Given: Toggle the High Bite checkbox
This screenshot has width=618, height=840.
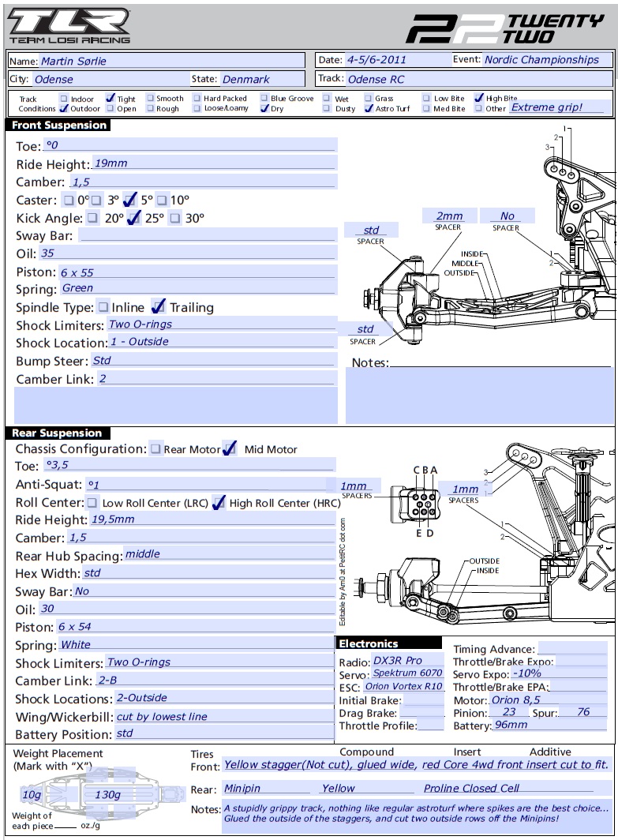Looking at the screenshot, I should pyautogui.click(x=479, y=98).
